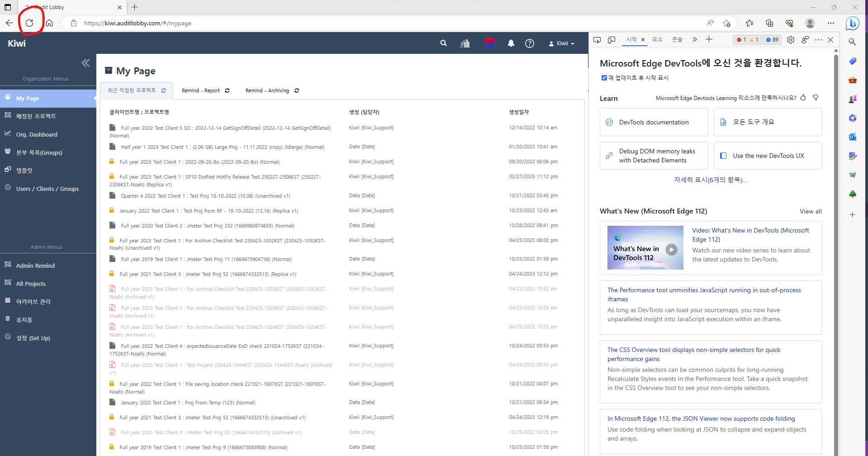Viewport: 868px width, 456px height.
Task: Open the help question mark icon
Action: click(x=529, y=43)
